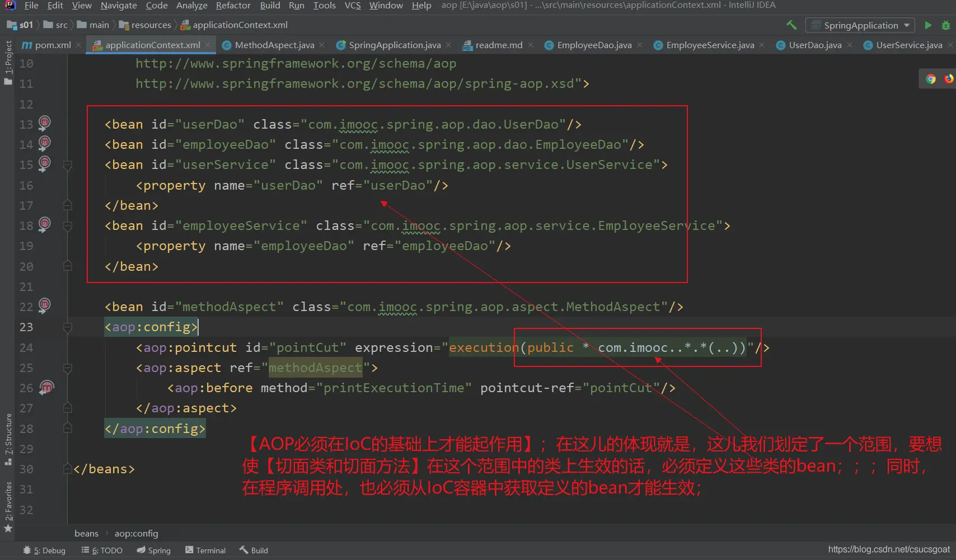The image size is (956, 560).
Task: Open in Firefox browser icon
Action: tap(949, 79)
